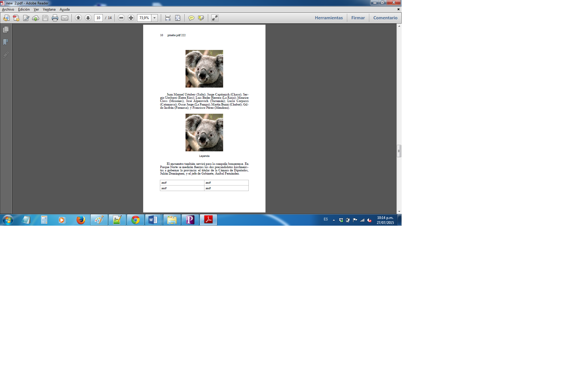Toggle fit-to-width scrolling mode
Viewport: 588px width, 382px height.
click(x=168, y=18)
